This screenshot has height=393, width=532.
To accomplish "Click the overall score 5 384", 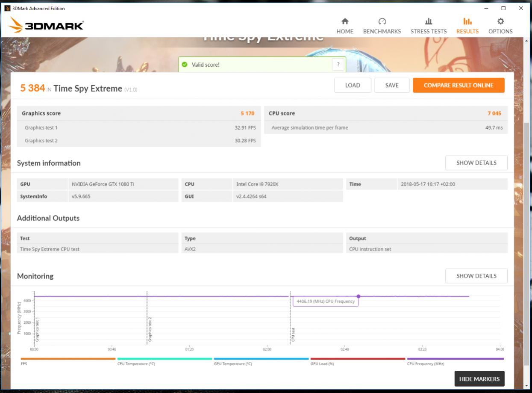I will coord(32,88).
